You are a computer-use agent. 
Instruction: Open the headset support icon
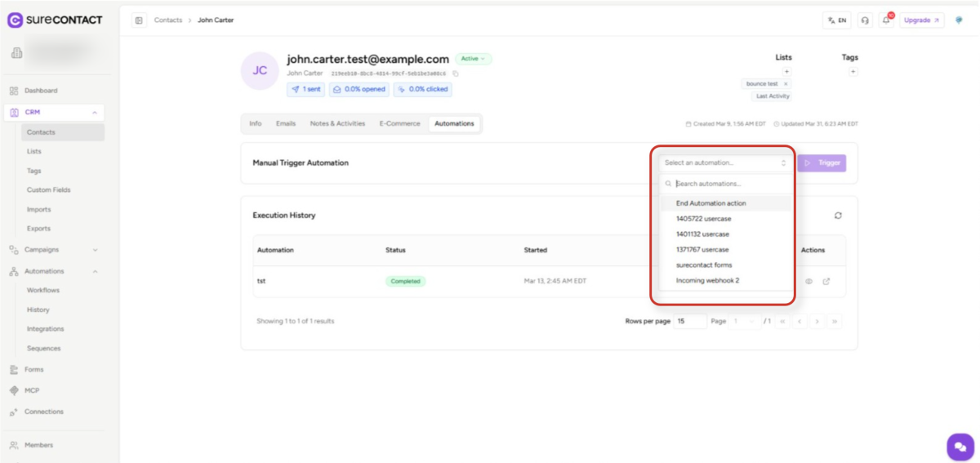click(865, 20)
